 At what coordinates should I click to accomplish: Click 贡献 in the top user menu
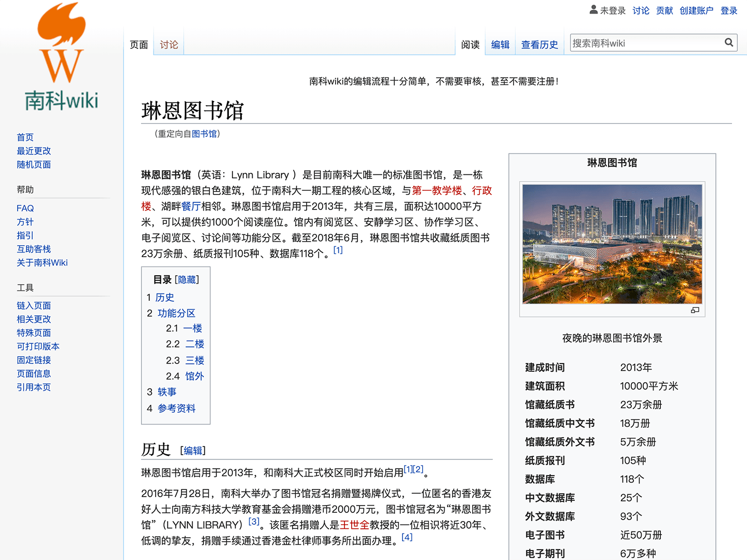pyautogui.click(x=664, y=10)
